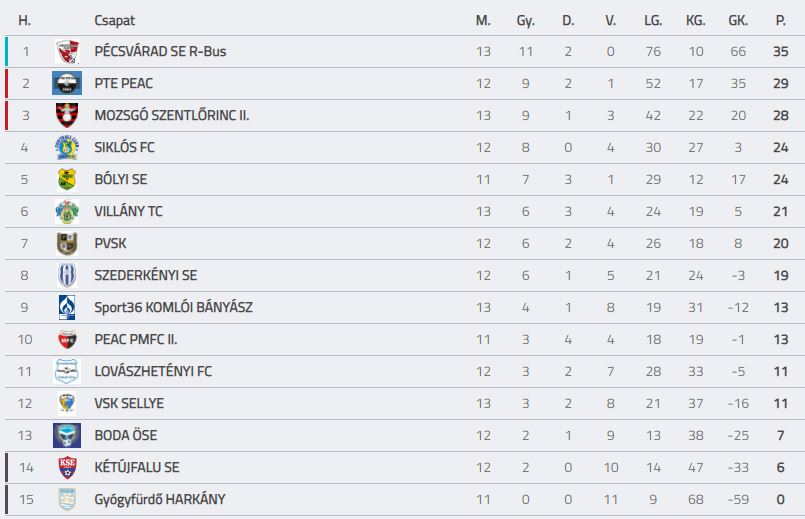Select the VSK SELLYE team name
805x519 pixels.
(129, 403)
